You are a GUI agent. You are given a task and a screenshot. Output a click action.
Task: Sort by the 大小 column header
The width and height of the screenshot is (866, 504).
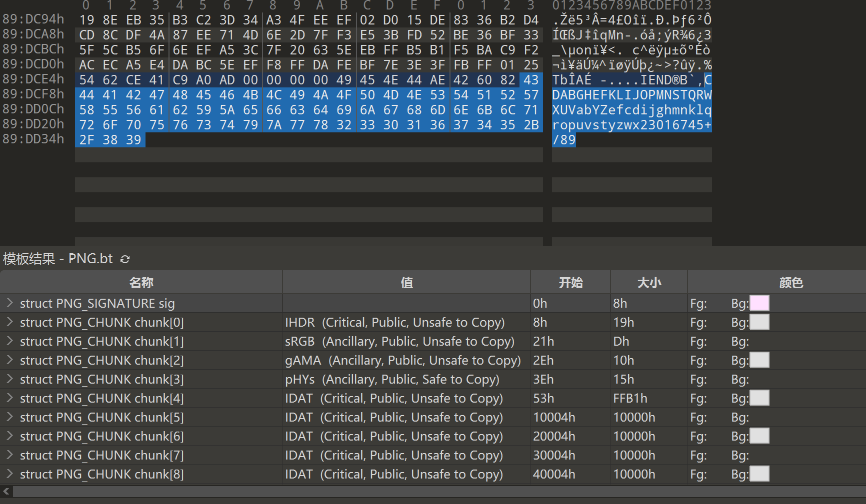coord(649,283)
